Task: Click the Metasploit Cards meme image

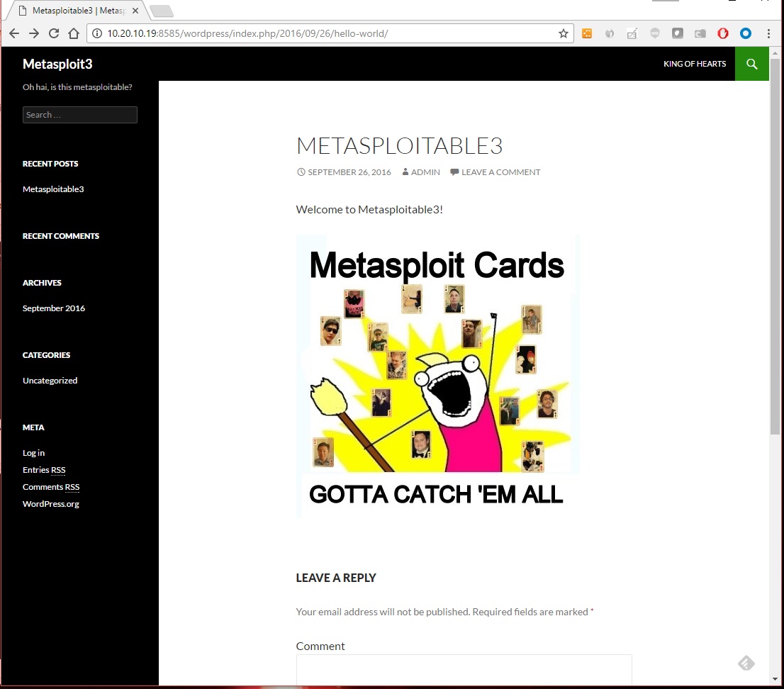Action: [437, 376]
